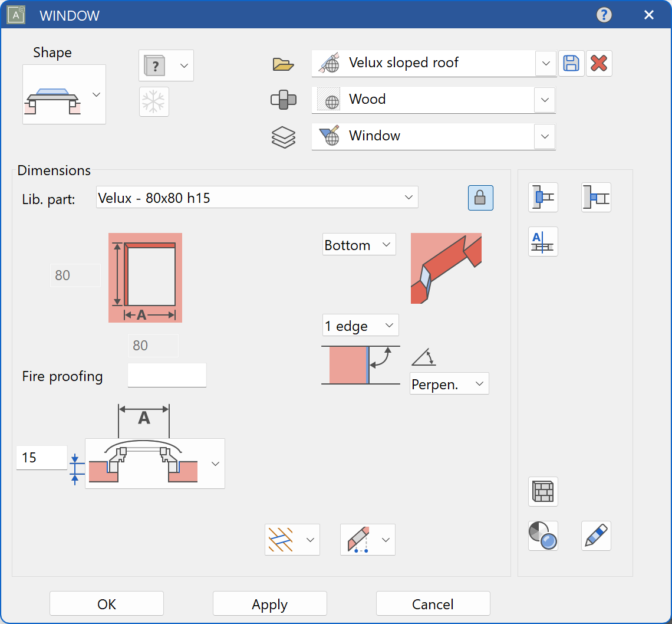The image size is (672, 624).
Task: Open the Velux sloped roof dropdown
Action: point(546,64)
